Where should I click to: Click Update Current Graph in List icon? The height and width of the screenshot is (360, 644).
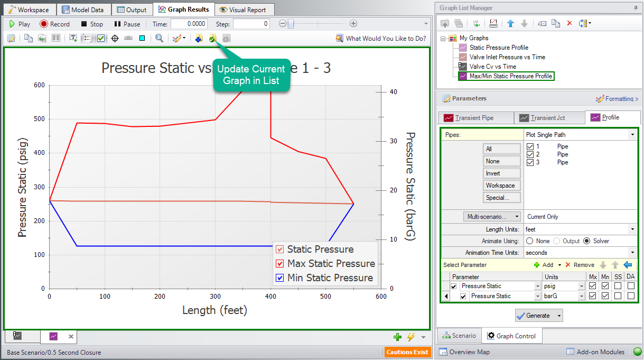(212, 38)
